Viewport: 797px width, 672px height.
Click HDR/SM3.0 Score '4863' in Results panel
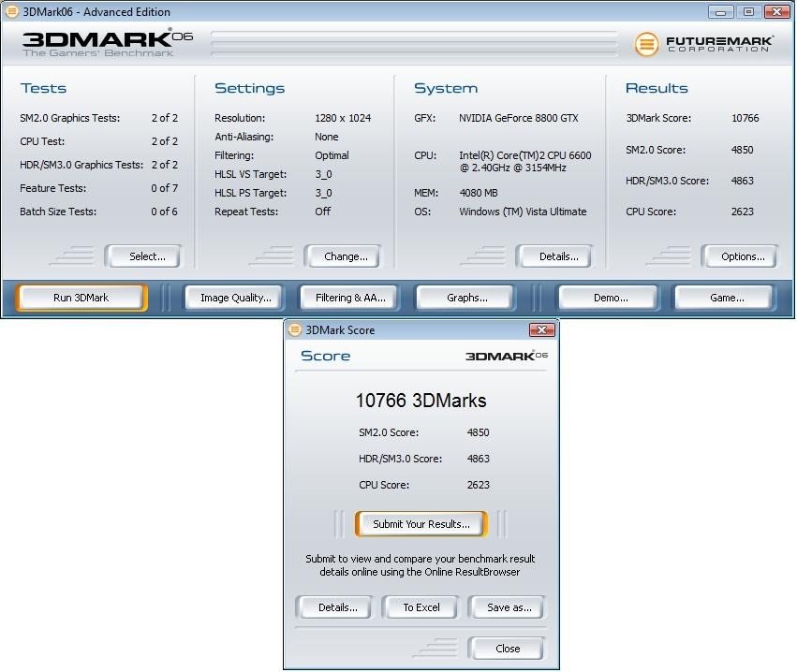(x=742, y=181)
